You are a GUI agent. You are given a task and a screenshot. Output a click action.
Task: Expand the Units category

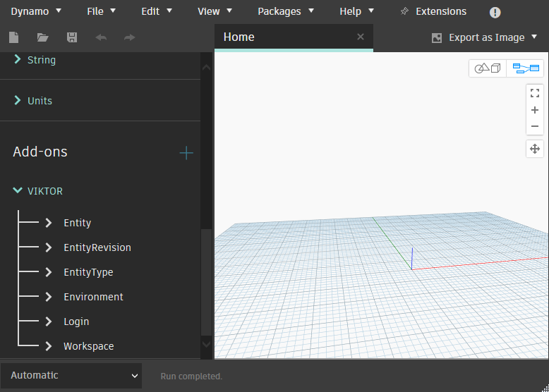(x=18, y=101)
